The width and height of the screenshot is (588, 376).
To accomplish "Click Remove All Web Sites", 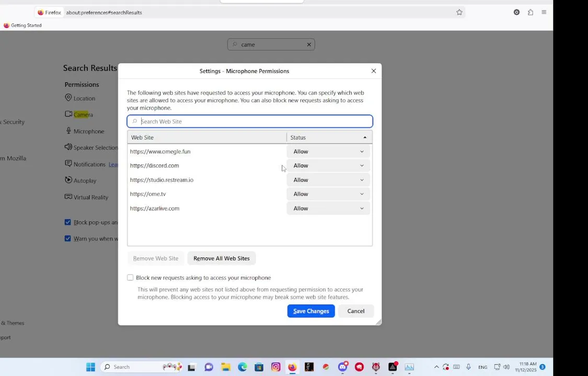I will point(222,258).
